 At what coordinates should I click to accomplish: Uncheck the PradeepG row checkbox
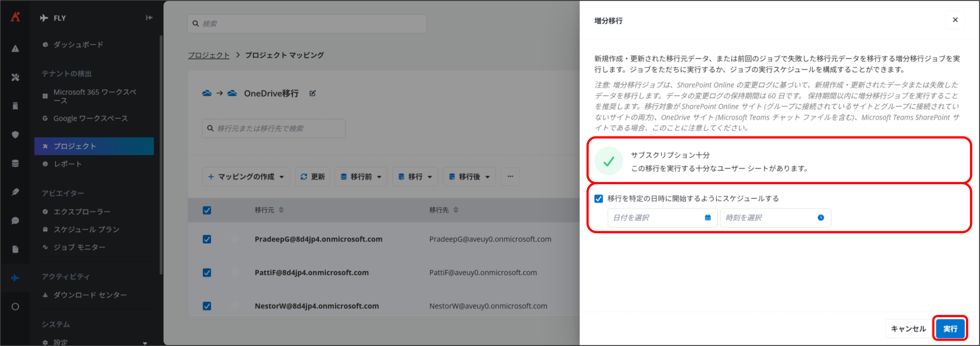[x=207, y=239]
